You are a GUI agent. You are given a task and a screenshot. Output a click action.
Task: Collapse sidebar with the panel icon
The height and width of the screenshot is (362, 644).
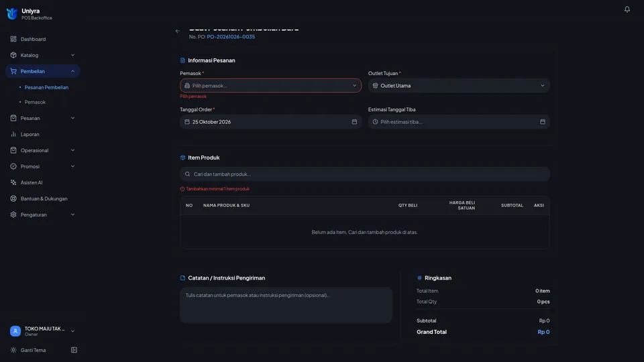pos(74,350)
